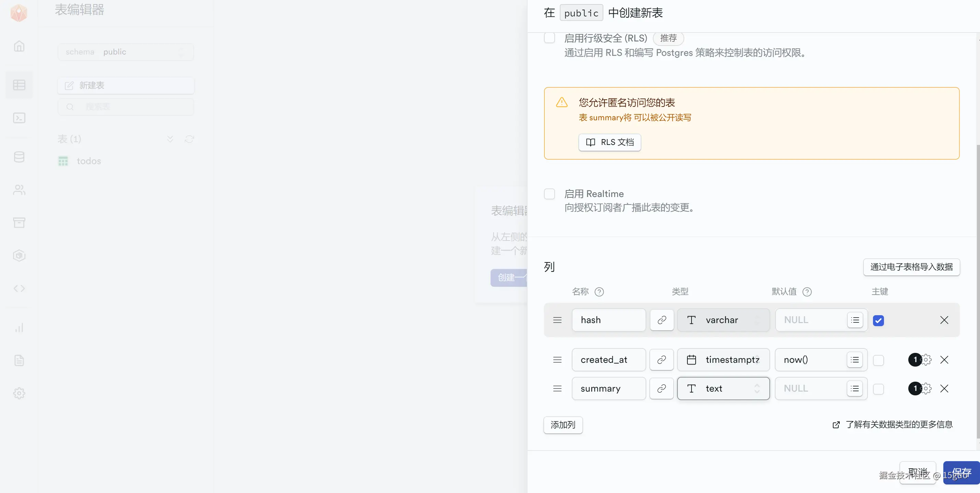Open the RLS 文档 button
The height and width of the screenshot is (493, 980).
click(x=610, y=142)
